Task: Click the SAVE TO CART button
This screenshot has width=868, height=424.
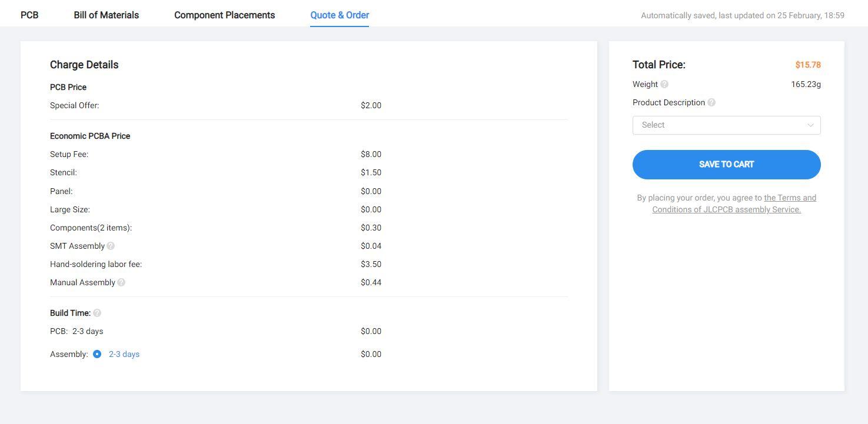Action: (x=727, y=165)
